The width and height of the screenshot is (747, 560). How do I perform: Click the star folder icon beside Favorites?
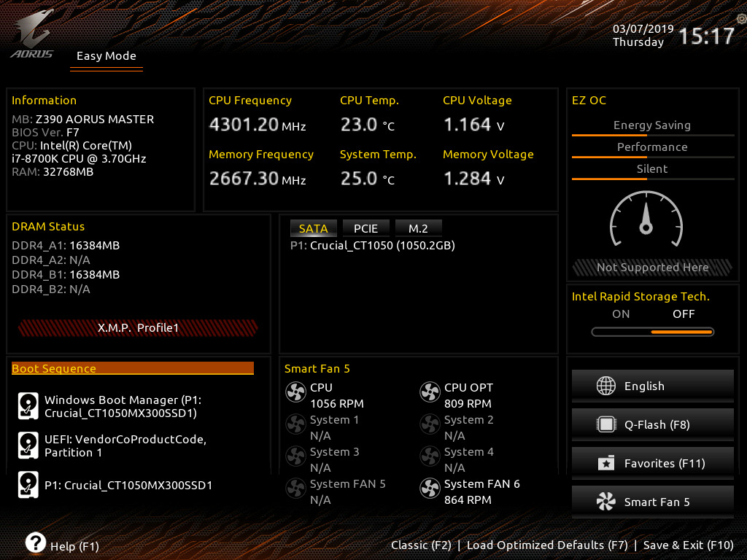(x=606, y=463)
